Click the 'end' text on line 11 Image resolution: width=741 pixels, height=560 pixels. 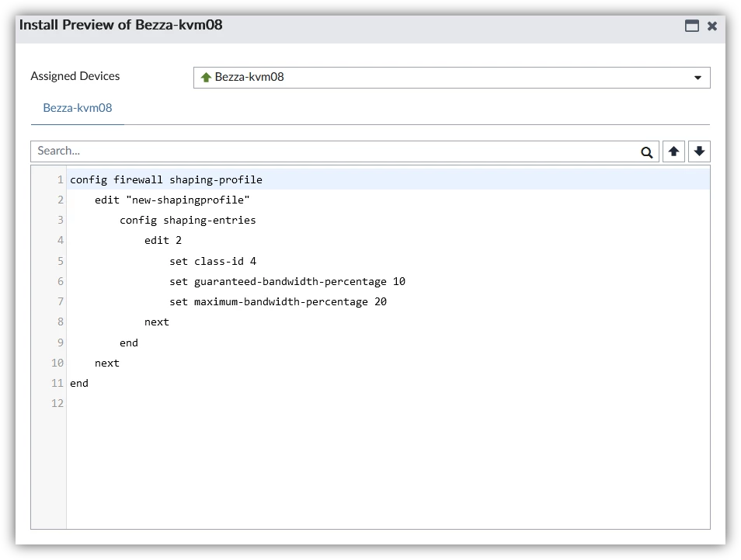(x=79, y=383)
